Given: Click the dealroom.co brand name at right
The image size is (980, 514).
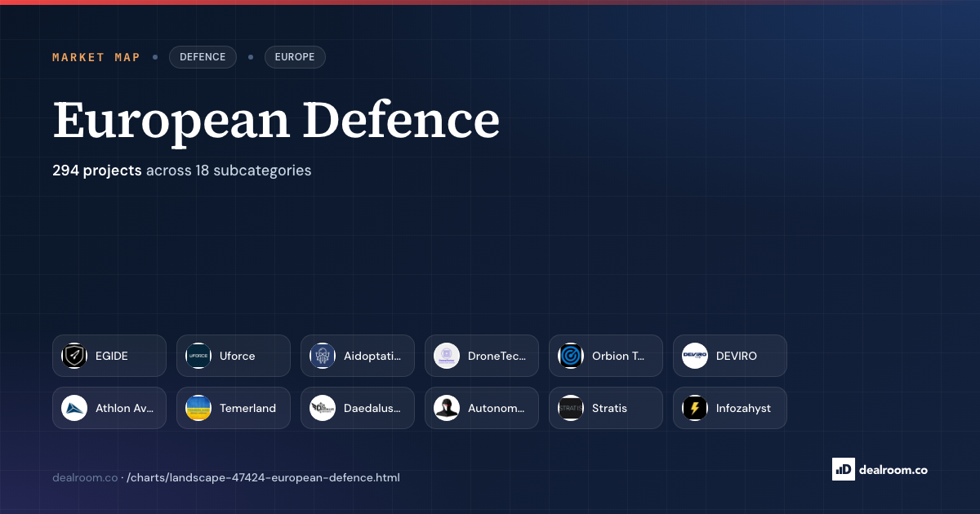Looking at the screenshot, I should tap(893, 469).
